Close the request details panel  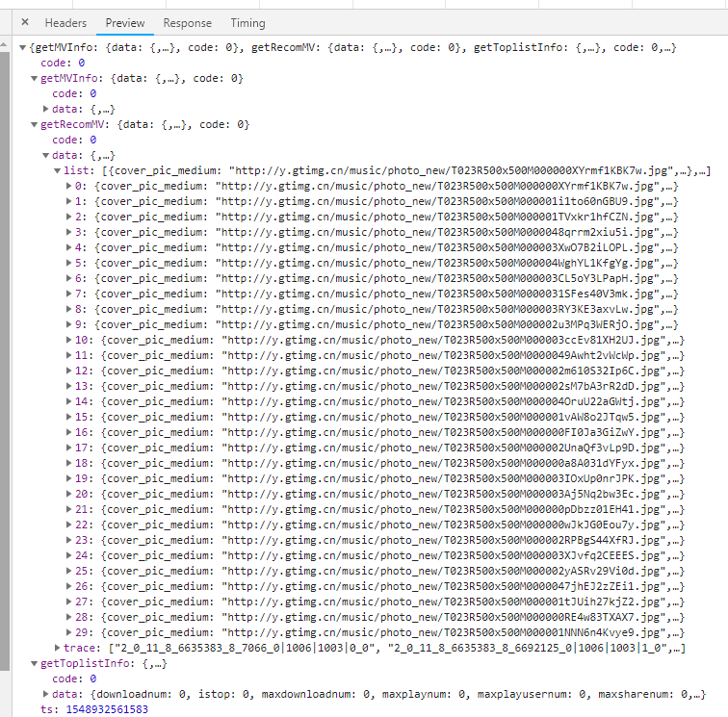[x=25, y=22]
